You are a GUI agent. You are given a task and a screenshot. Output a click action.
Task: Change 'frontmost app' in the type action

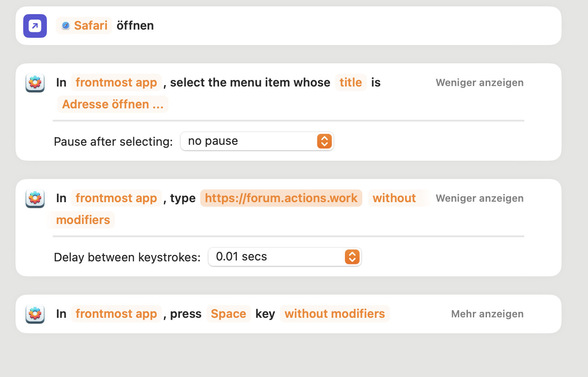[116, 198]
